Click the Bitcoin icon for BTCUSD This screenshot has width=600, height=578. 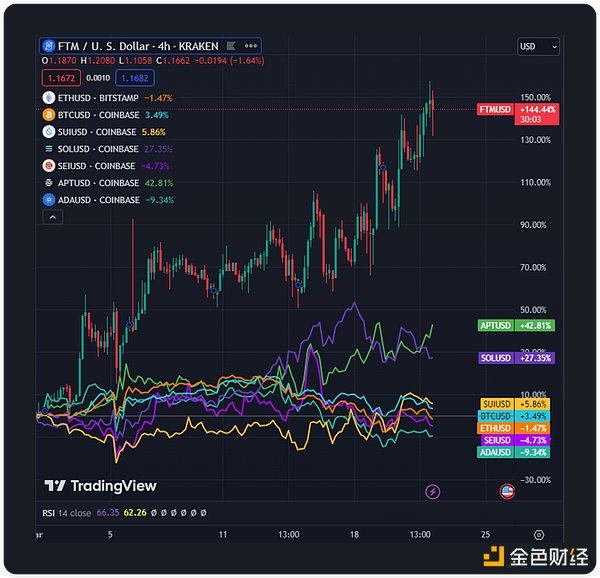coord(49,115)
